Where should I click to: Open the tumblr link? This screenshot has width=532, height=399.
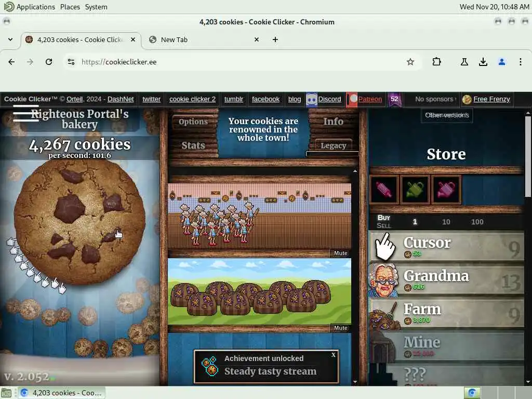[x=234, y=99]
